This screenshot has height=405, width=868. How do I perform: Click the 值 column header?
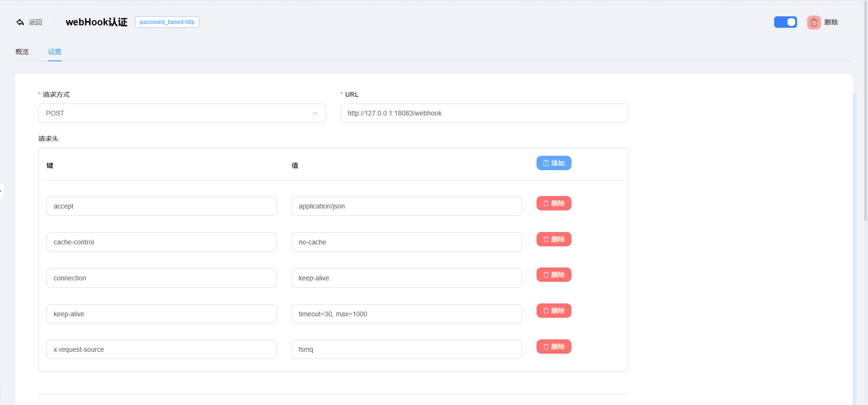coord(295,165)
